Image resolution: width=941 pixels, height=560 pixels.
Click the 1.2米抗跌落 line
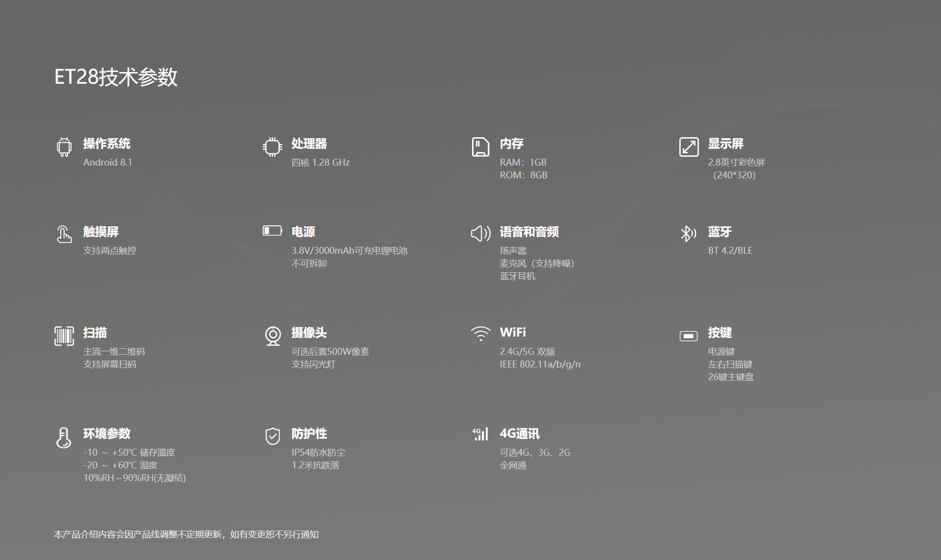[x=316, y=465]
